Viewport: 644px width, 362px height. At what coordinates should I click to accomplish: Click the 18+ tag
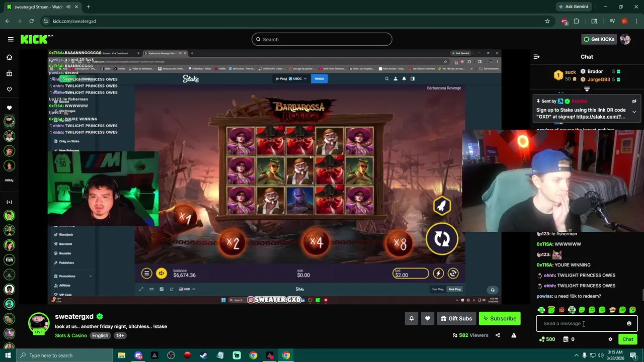[x=120, y=335]
